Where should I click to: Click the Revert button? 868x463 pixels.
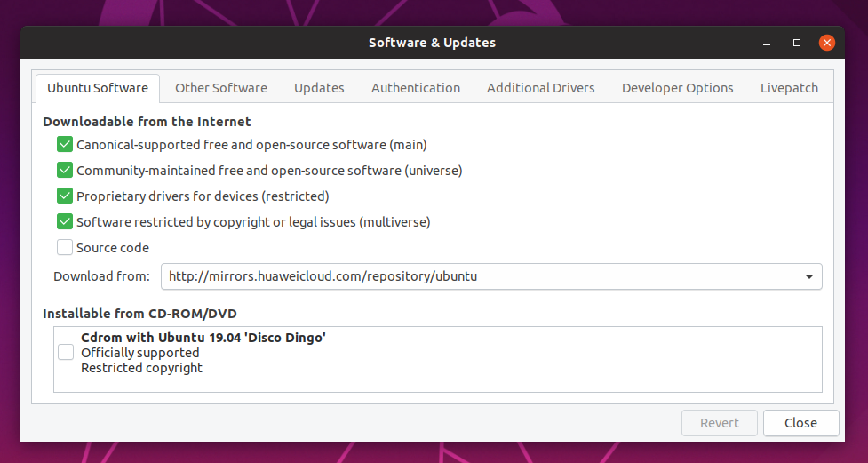click(x=719, y=423)
